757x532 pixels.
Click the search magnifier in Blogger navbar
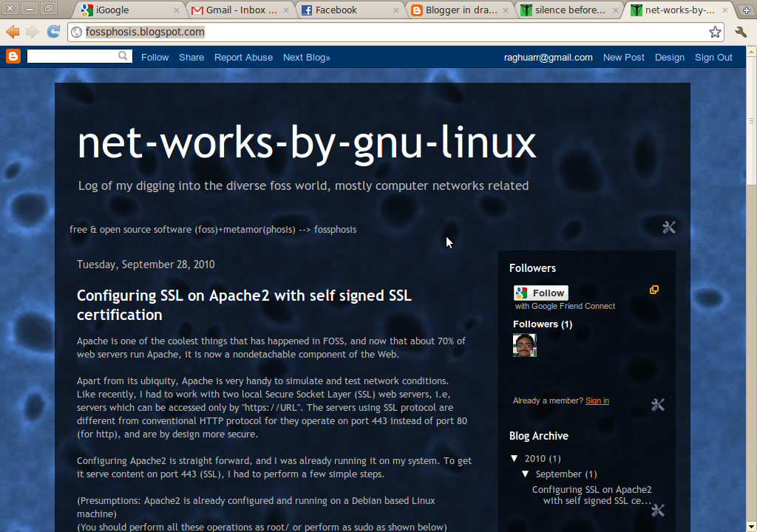[123, 56]
